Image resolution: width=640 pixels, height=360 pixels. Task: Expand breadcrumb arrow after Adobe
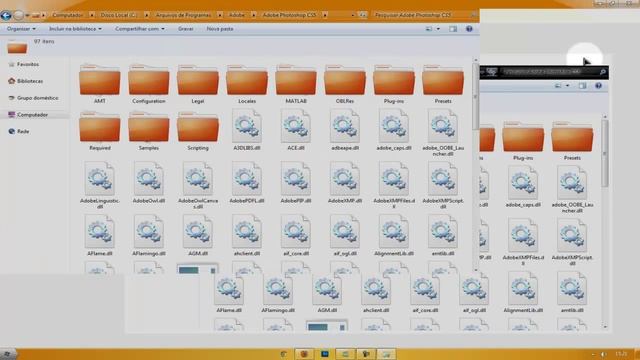pos(253,15)
